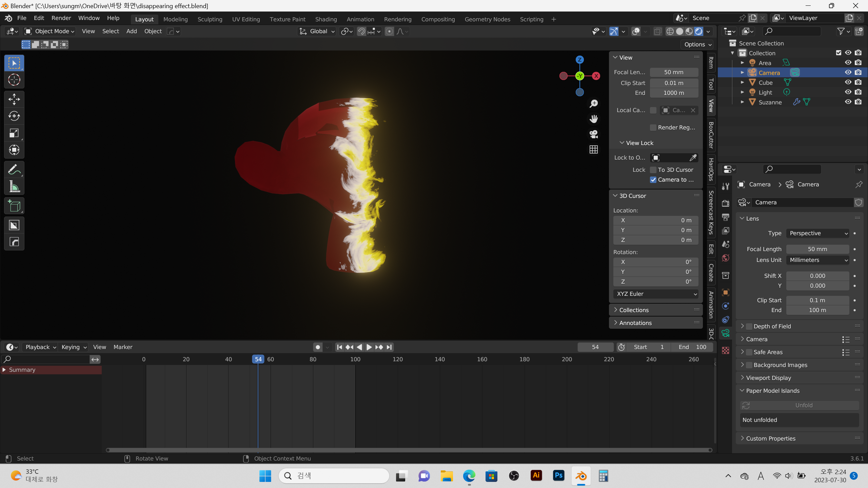868x488 pixels.
Task: Expand the Depth of Field panel
Action: (743, 326)
